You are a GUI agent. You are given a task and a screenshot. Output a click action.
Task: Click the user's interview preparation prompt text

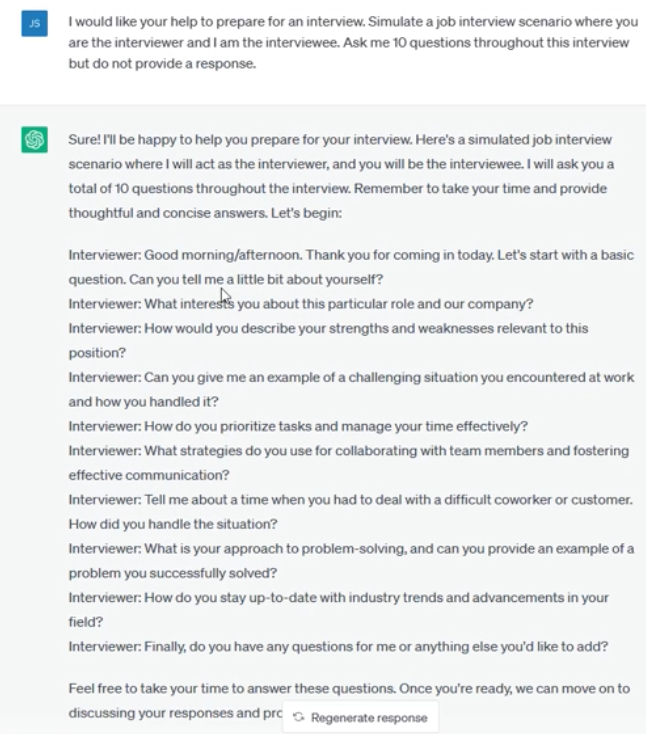(352, 43)
